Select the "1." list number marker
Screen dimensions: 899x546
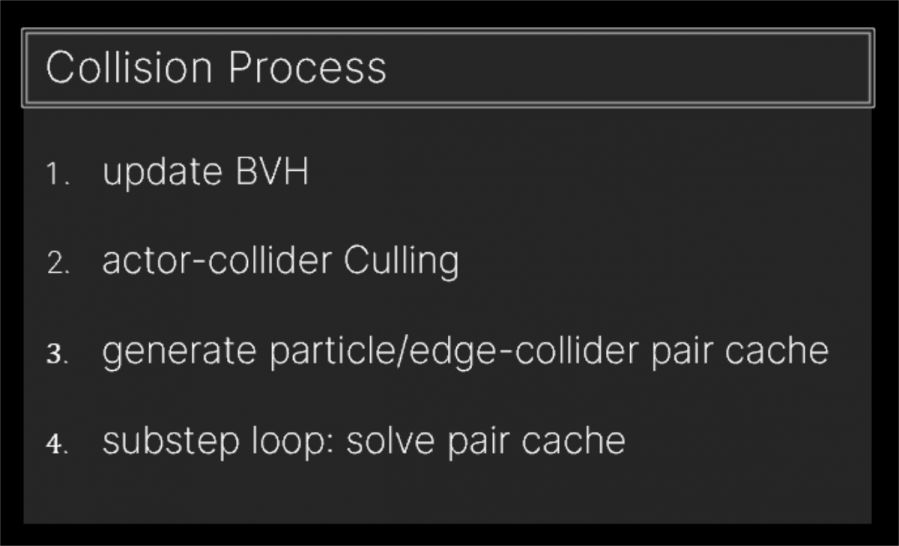click(x=58, y=175)
